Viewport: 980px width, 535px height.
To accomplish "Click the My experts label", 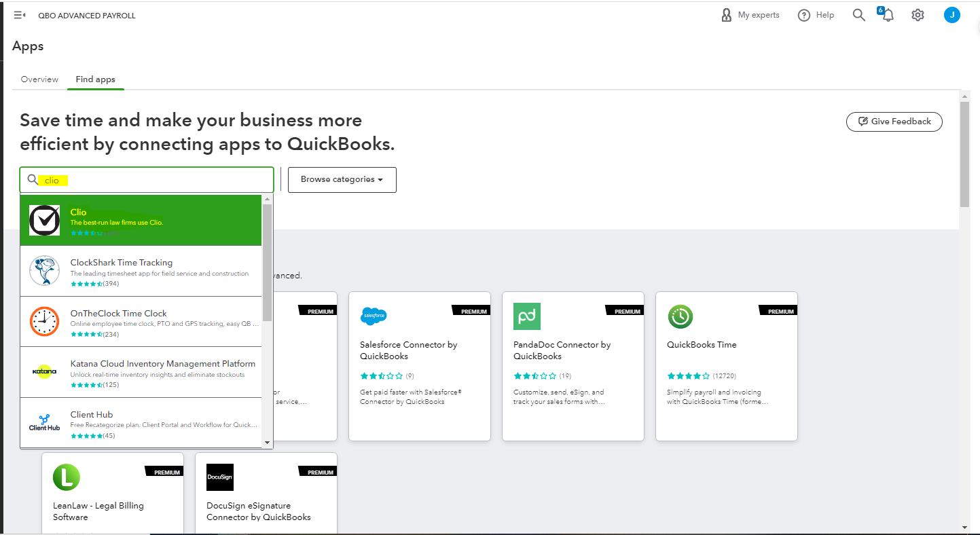I will (x=759, y=15).
